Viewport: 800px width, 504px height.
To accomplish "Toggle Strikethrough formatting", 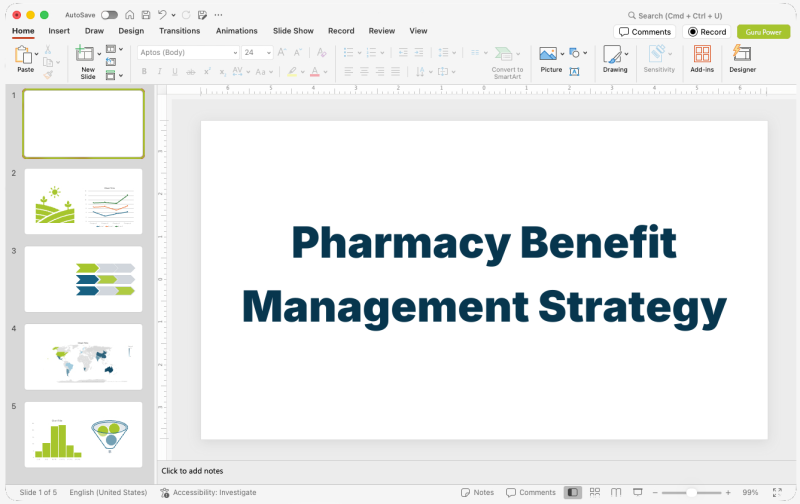I will [x=191, y=72].
